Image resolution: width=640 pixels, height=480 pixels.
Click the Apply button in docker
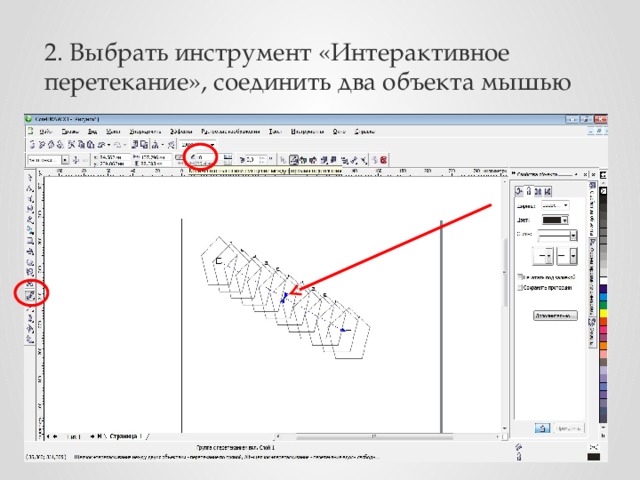[569, 428]
